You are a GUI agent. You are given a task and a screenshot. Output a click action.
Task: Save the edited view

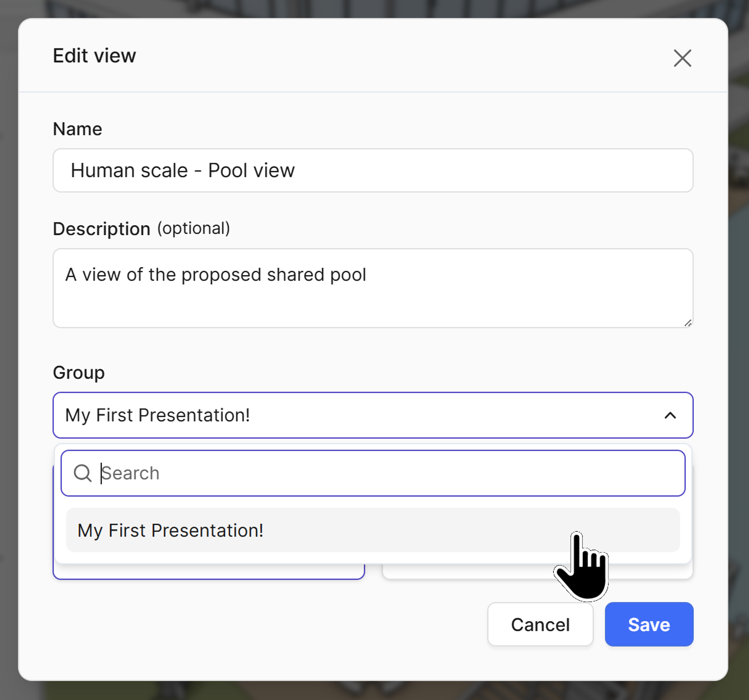(x=648, y=624)
